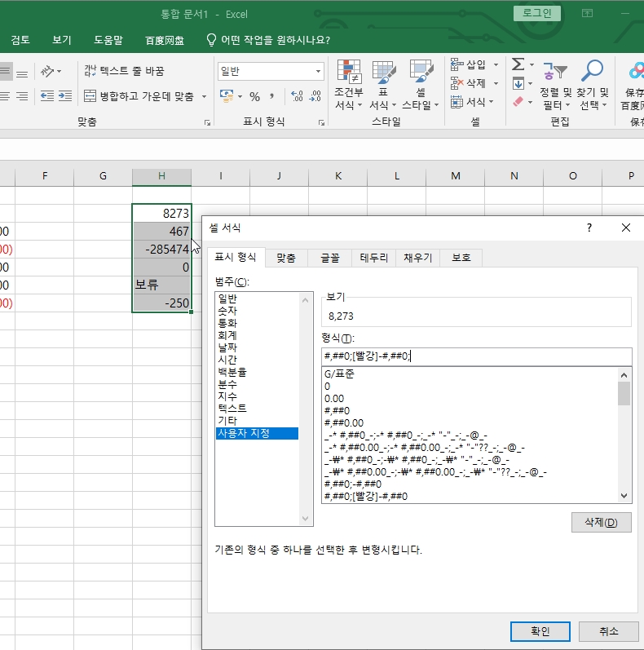Click the 로그인 button
Screen dimensions: 644x650
[x=537, y=13]
